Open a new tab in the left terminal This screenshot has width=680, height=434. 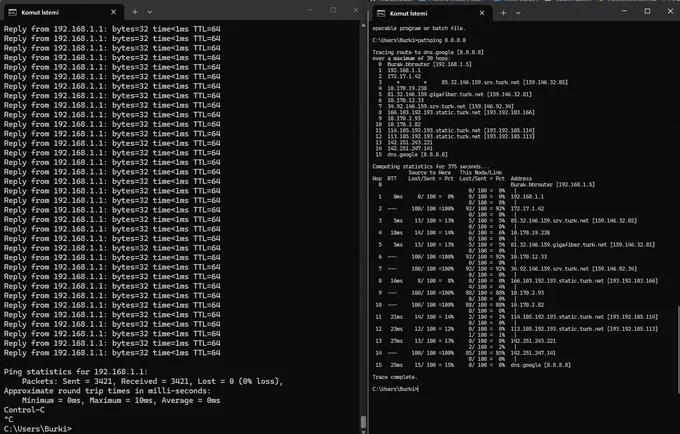coord(135,12)
